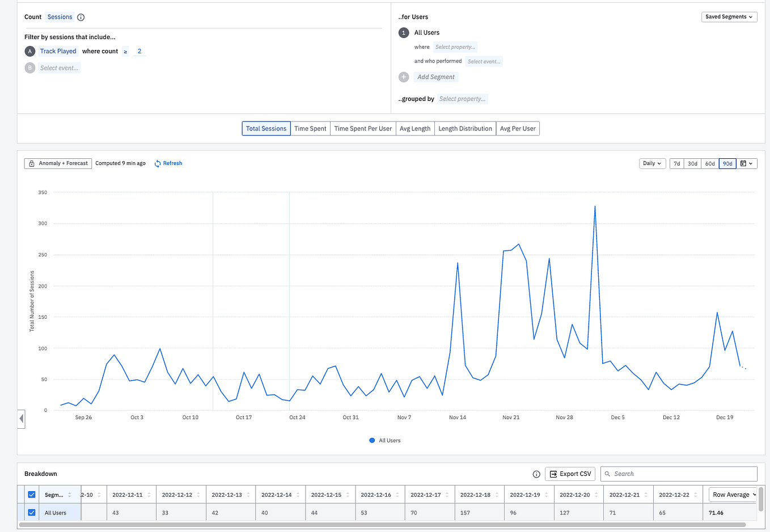This screenshot has height=532, width=770.
Task: Click the Breakdown info icon
Action: coord(536,474)
